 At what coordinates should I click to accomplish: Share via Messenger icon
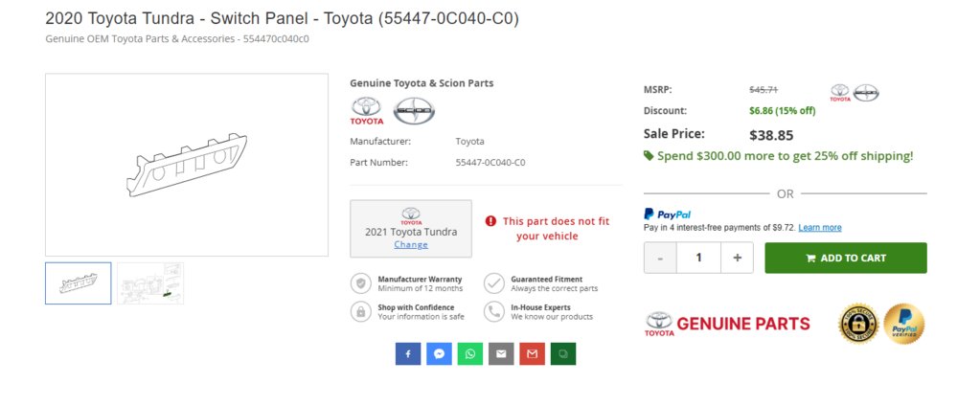[439, 353]
